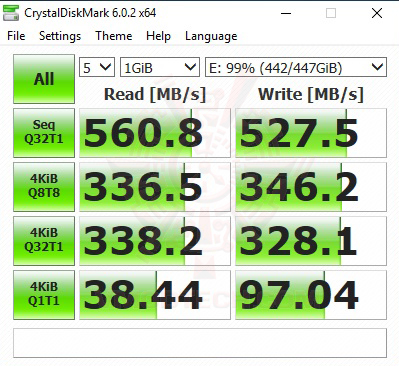Viewport: 399px width, 366px height.
Task: Open the Help menu
Action: click(x=158, y=36)
